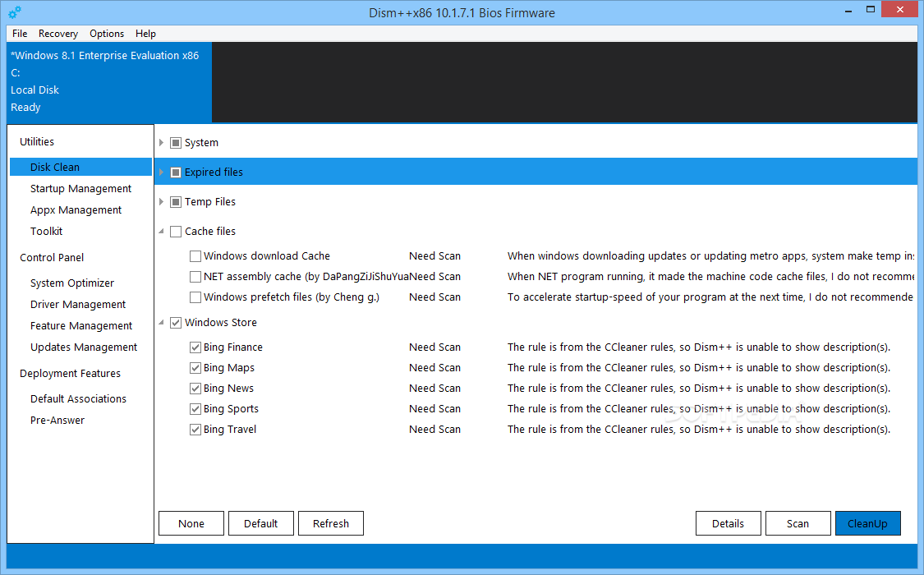Screen dimensions: 924x575
Task: Click the Refresh button
Action: click(331, 523)
